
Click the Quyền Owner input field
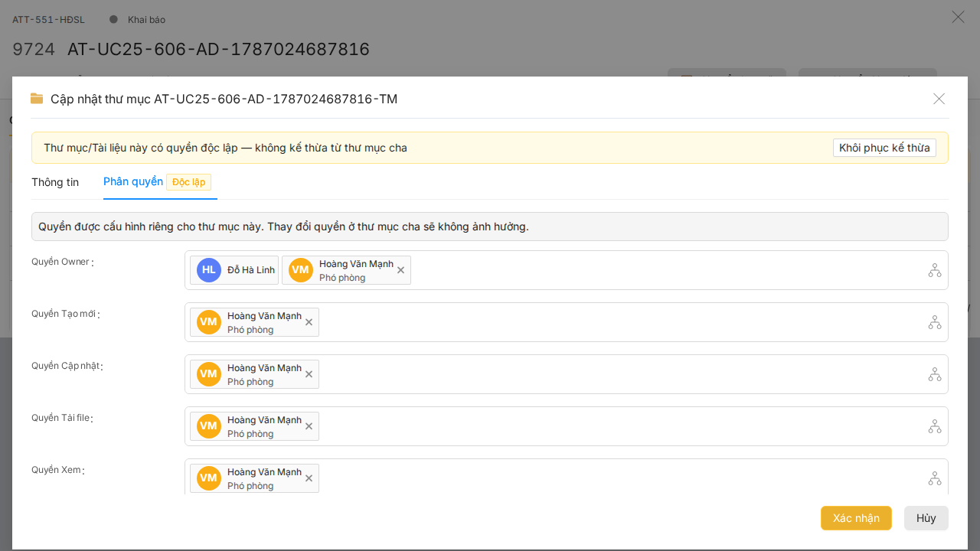567,270
